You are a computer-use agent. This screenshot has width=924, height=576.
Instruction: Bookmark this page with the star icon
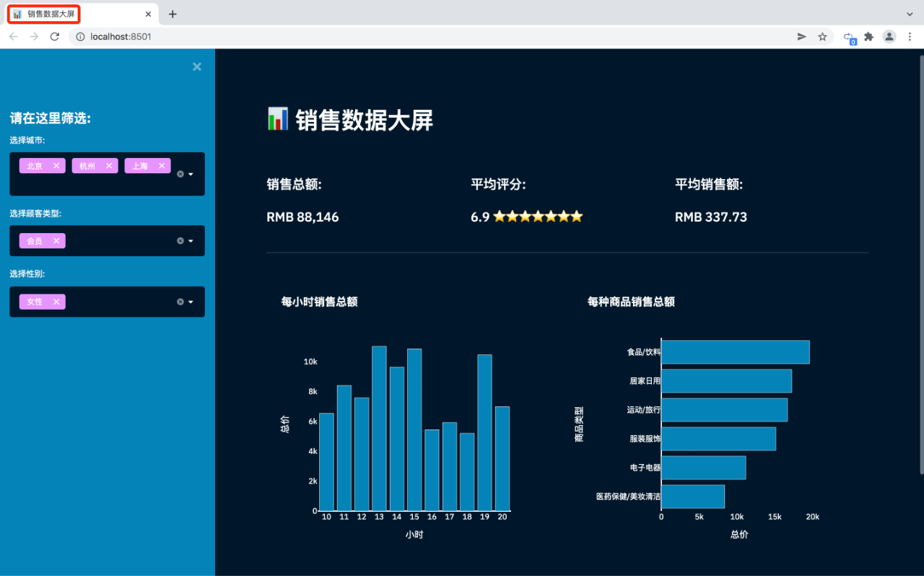[822, 37]
